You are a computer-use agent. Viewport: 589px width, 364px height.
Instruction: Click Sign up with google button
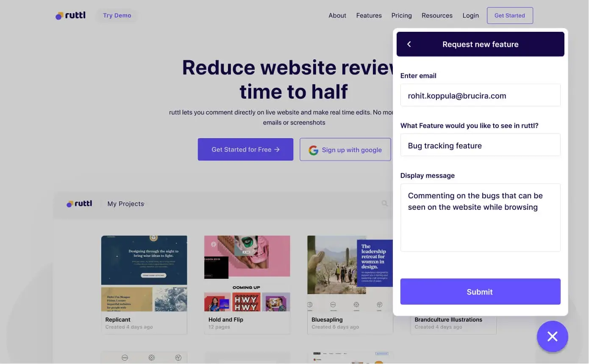coord(345,150)
